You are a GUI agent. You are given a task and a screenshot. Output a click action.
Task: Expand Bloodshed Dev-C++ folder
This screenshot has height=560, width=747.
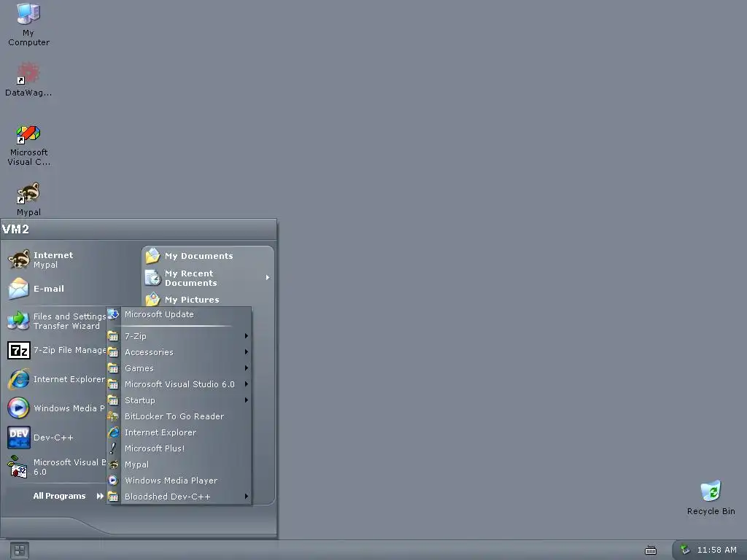[x=179, y=496]
